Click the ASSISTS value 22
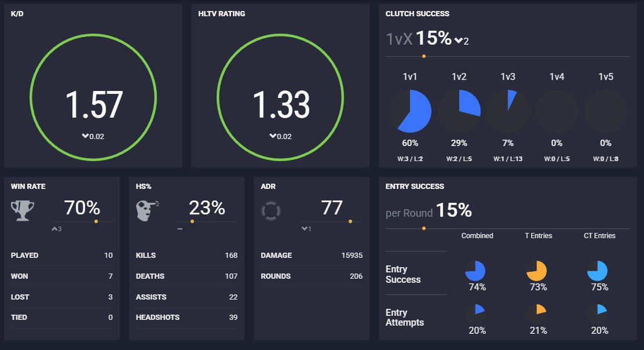The width and height of the screenshot is (644, 350). pos(233,297)
